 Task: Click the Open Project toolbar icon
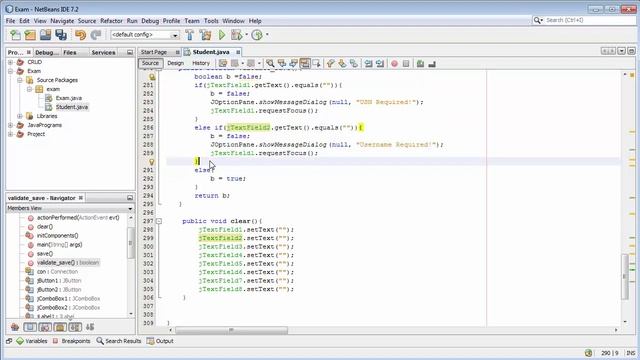point(45,35)
